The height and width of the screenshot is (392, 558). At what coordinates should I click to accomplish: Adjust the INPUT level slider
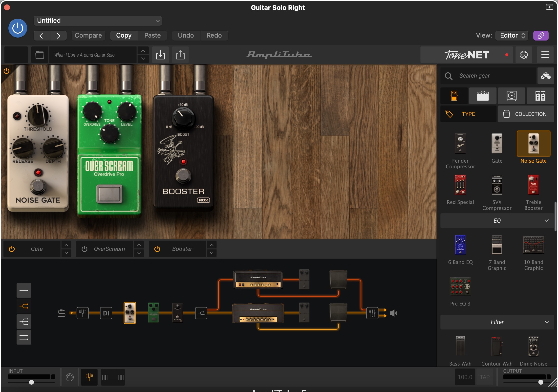pyautogui.click(x=31, y=382)
